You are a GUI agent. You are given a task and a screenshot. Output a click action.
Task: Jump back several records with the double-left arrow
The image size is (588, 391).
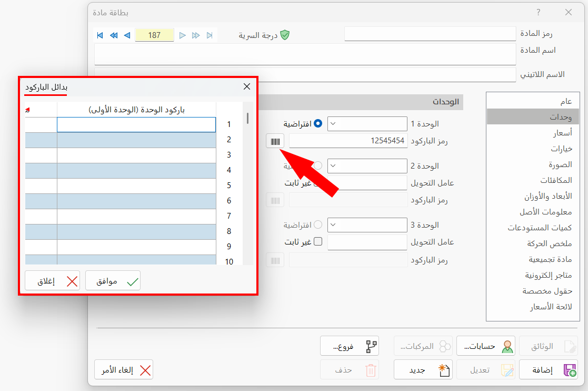pyautogui.click(x=114, y=35)
